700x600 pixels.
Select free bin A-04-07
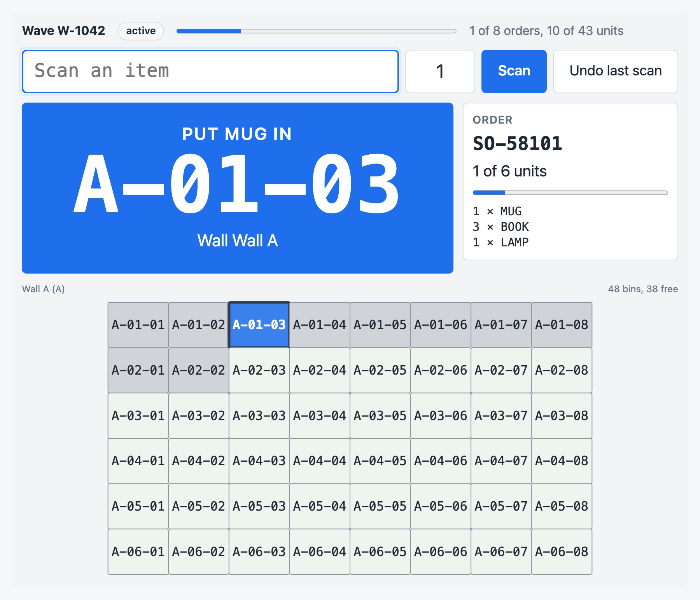[x=501, y=460]
